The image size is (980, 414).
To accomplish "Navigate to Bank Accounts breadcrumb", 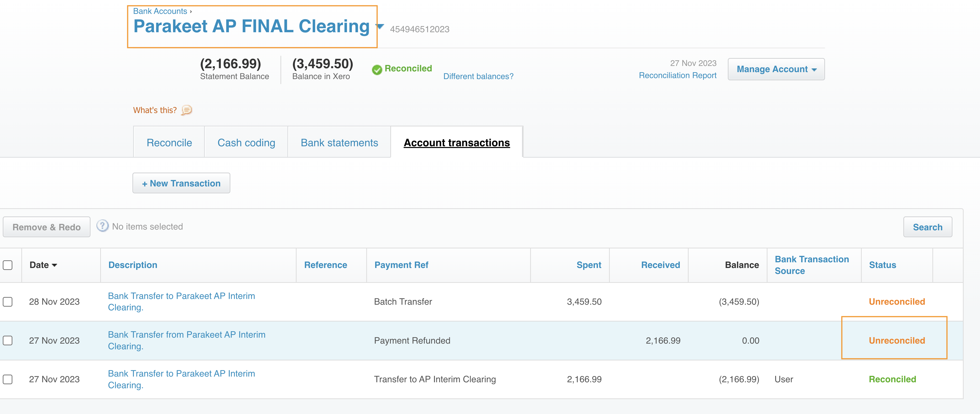I will tap(160, 11).
